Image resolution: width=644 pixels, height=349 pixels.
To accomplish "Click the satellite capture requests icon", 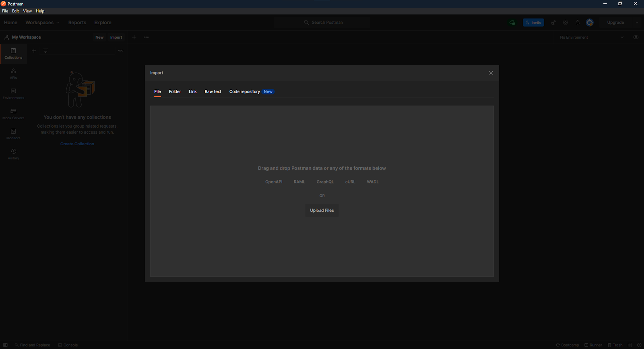I will [x=553, y=23].
